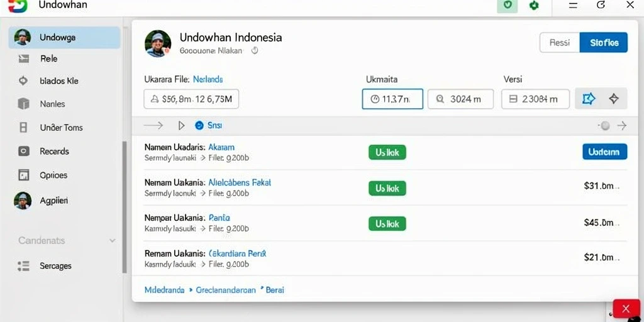
Task: Click the right arrow at toolbar end
Action: 622,126
